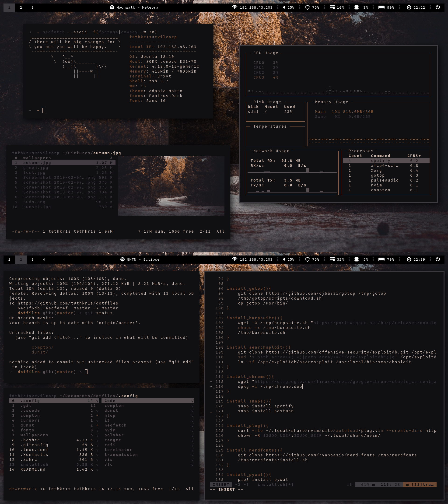Click the autumn forest image preview
The width and height of the screenshot is (448, 504).
coord(171,185)
